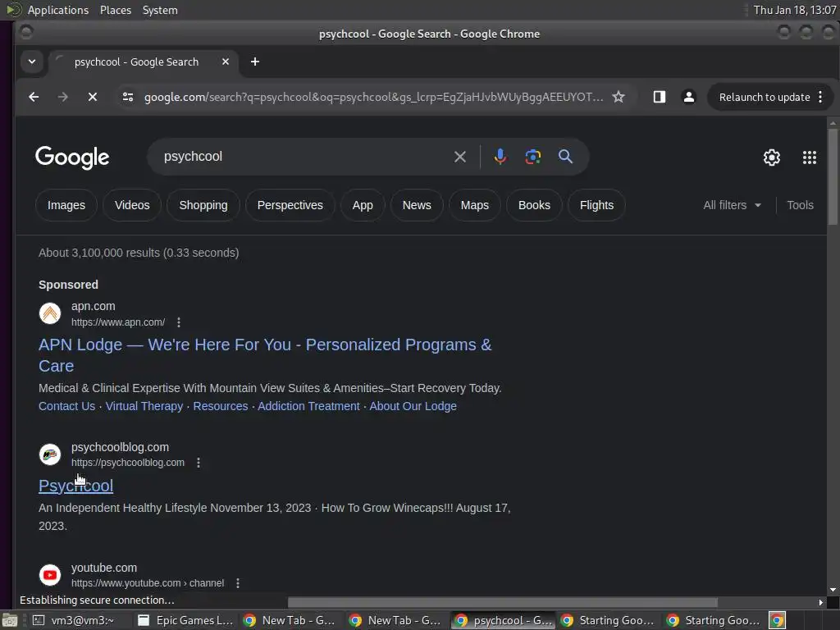
Task: Open the APN Lodge sponsored link
Action: click(265, 355)
